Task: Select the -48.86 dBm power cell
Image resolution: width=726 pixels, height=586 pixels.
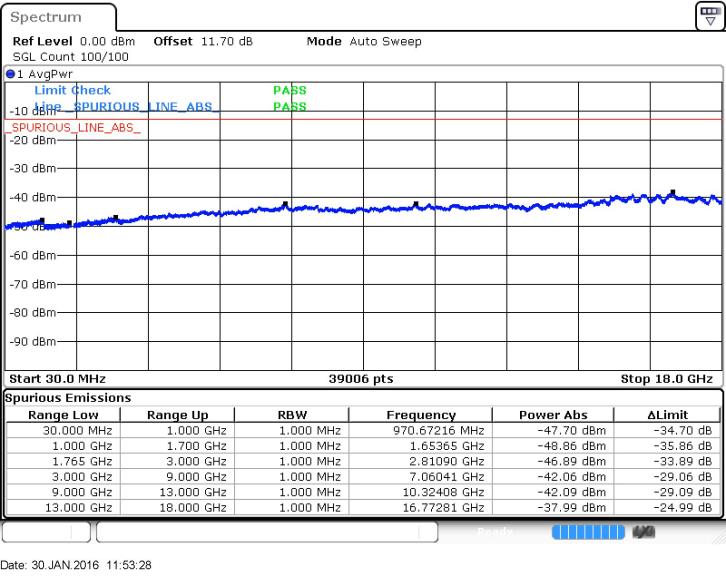Action: pos(553,446)
